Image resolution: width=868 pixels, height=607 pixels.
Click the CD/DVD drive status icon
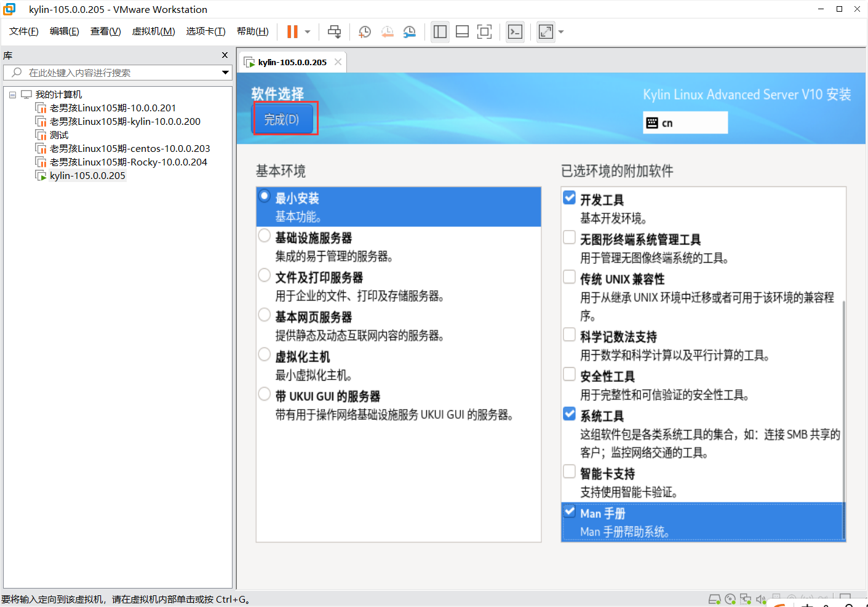(x=730, y=599)
